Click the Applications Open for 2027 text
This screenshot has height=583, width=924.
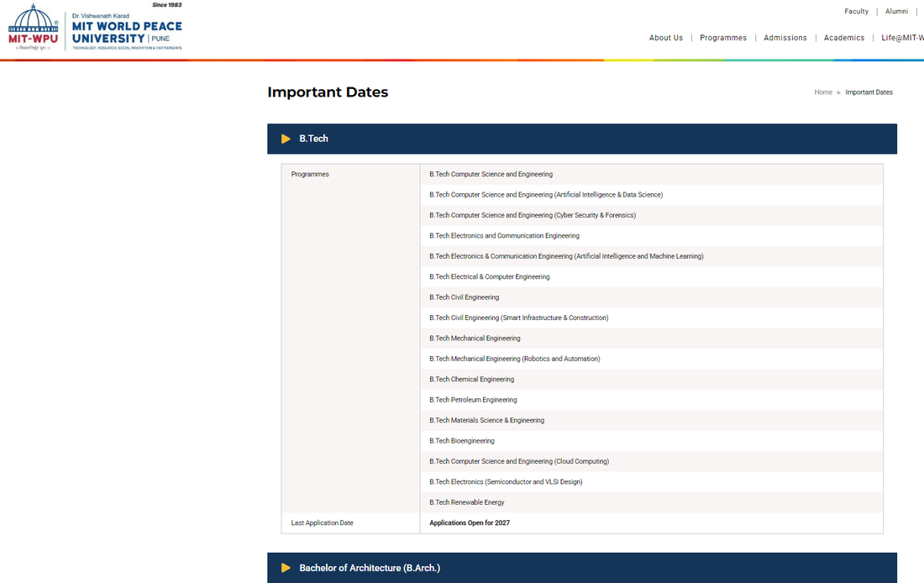click(470, 523)
